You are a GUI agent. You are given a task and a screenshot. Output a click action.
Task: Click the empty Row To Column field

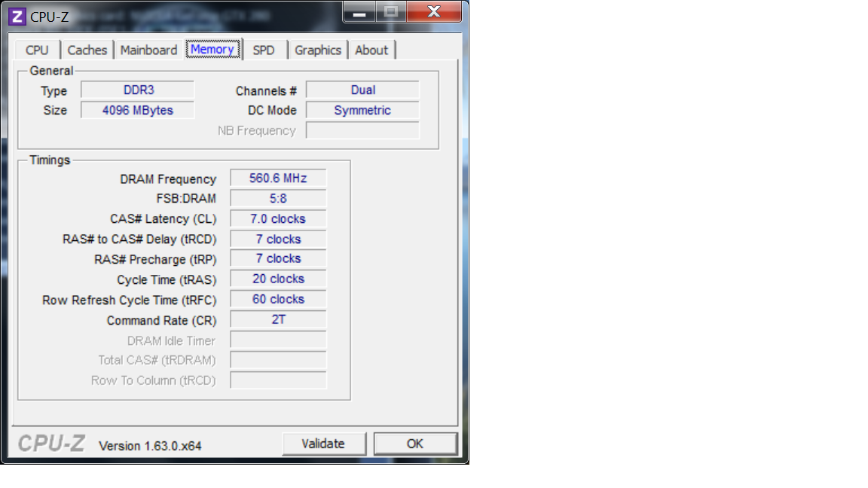(x=278, y=380)
